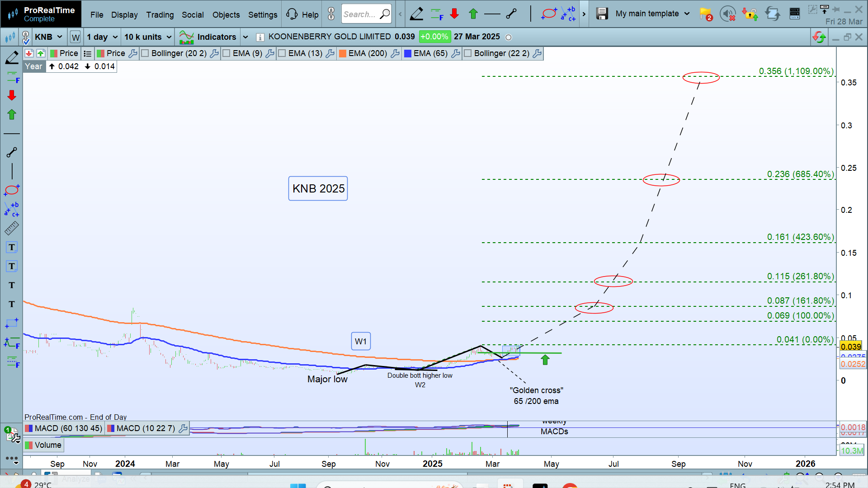Open the price list icon in indicator bar

pos(88,53)
